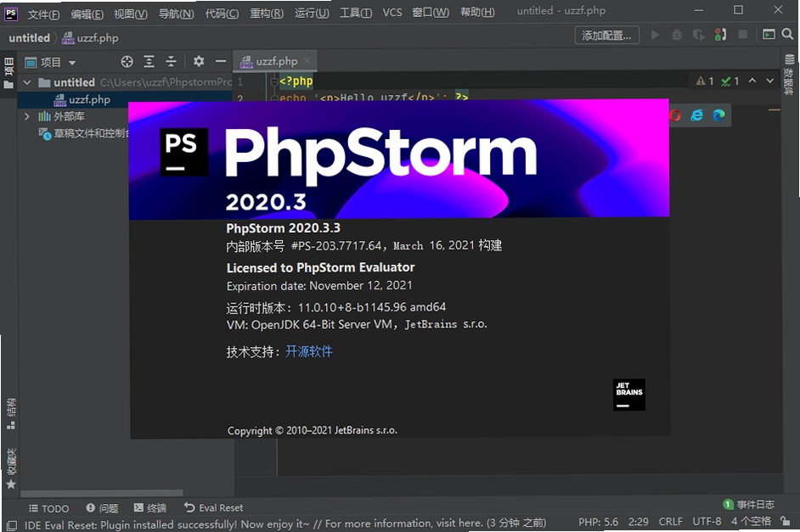Screen dimensions: 800x532
Task: Open the 工具(T) menu
Action: click(356, 14)
